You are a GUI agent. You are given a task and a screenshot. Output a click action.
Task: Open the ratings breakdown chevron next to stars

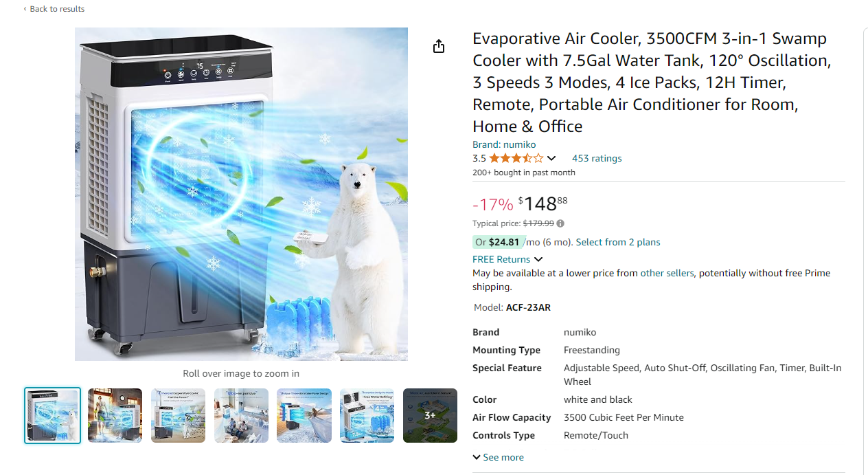551,159
